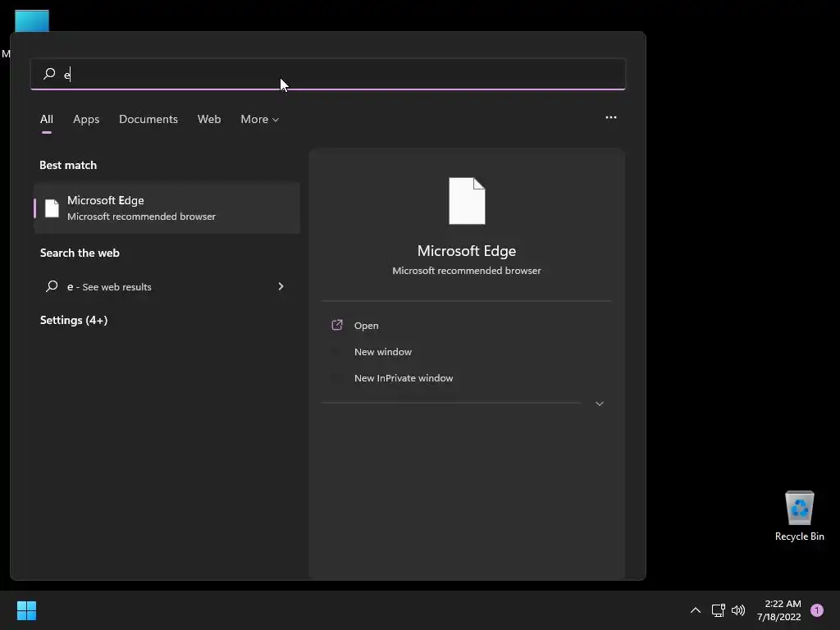840x630 pixels.
Task: Open the volume speaker tray icon
Action: (738, 610)
